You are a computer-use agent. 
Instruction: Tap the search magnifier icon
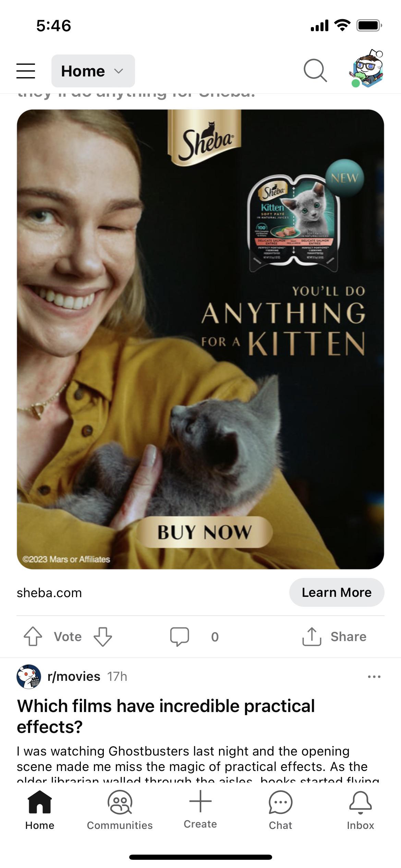point(315,71)
